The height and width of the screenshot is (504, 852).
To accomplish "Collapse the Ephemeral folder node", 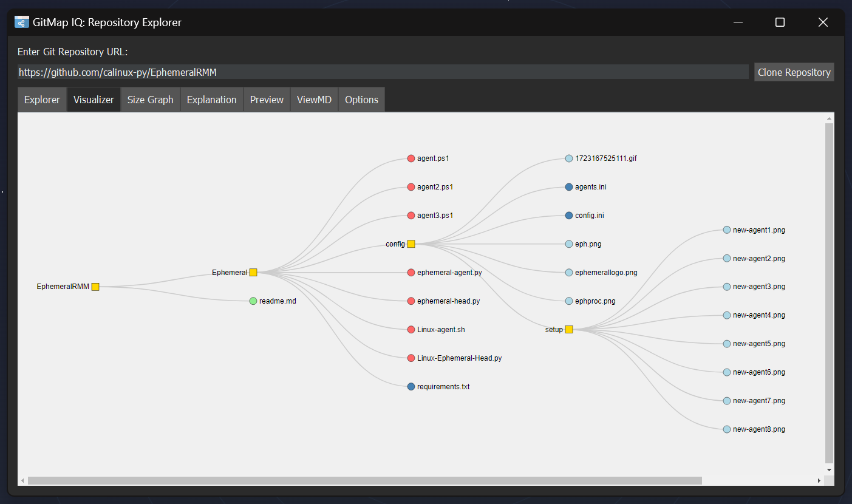I will coord(253,273).
